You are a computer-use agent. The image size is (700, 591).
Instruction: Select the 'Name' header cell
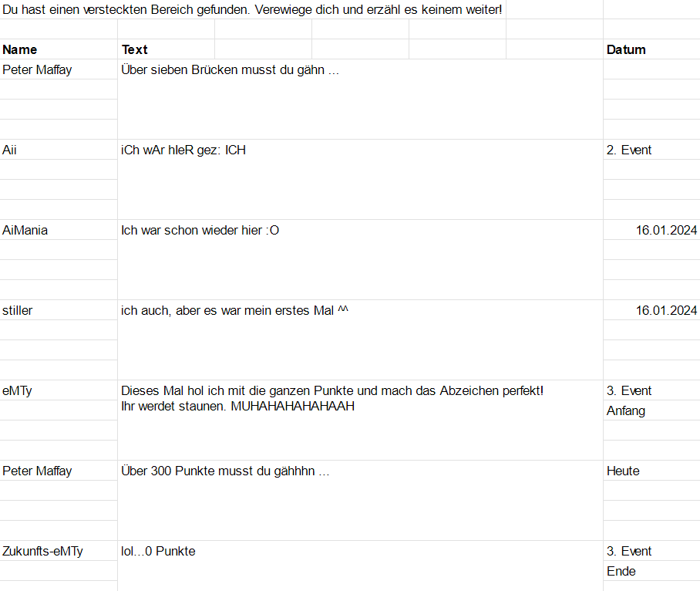point(59,49)
